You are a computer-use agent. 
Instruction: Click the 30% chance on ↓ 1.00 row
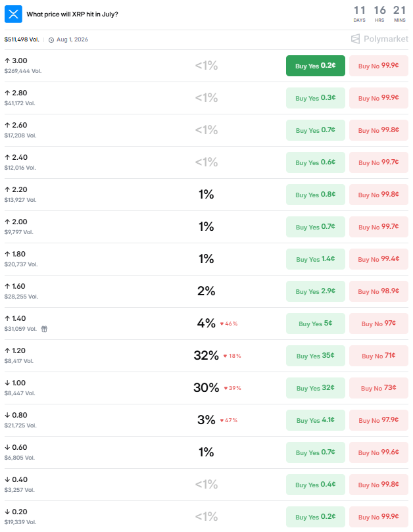(206, 388)
